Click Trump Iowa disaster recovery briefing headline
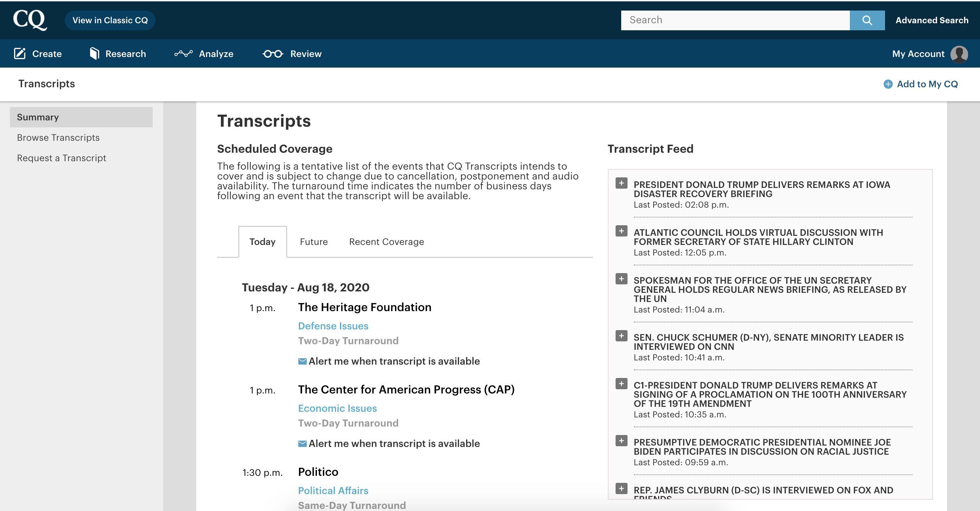The width and height of the screenshot is (980, 511). pos(762,189)
